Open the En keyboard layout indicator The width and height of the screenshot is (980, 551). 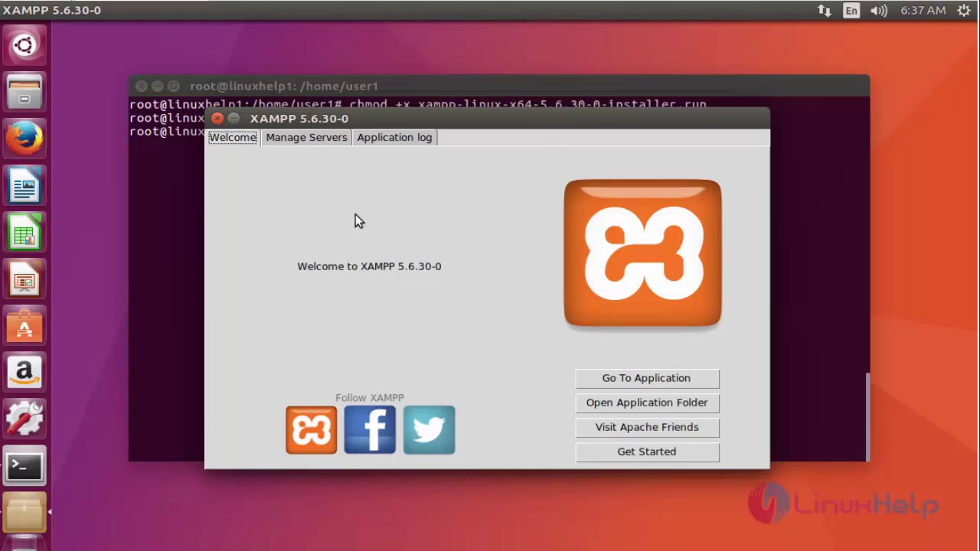point(851,11)
